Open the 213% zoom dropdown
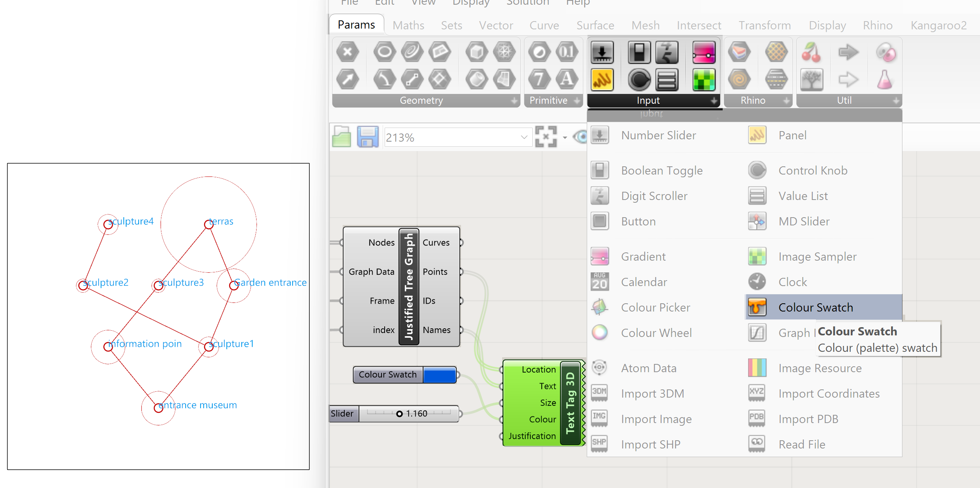980x488 pixels. pyautogui.click(x=524, y=137)
